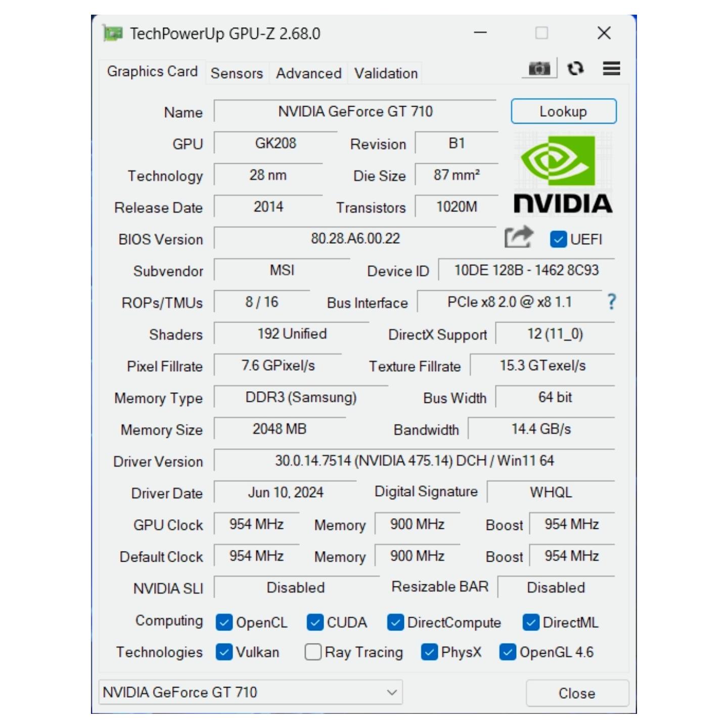Click the GPU-Z app icon in title bar
728x728 pixels.
[113, 33]
